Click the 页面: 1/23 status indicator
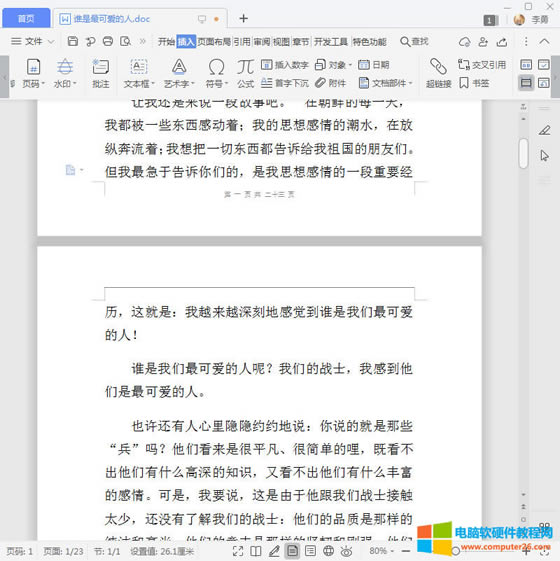The image size is (560, 561). coord(63,551)
